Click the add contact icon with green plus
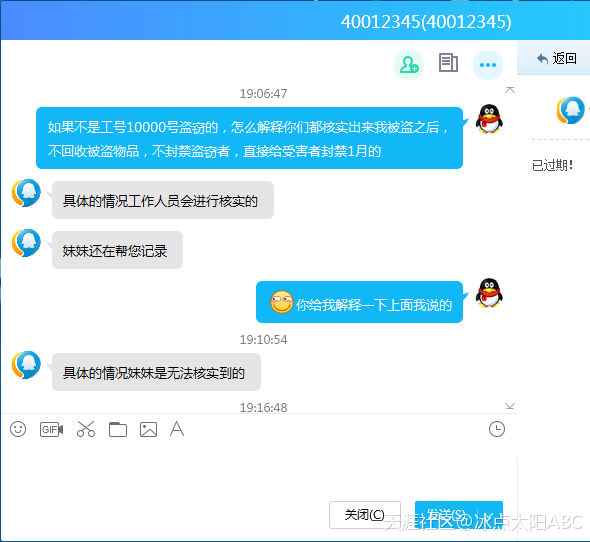Image resolution: width=590 pixels, height=542 pixels. click(x=409, y=65)
